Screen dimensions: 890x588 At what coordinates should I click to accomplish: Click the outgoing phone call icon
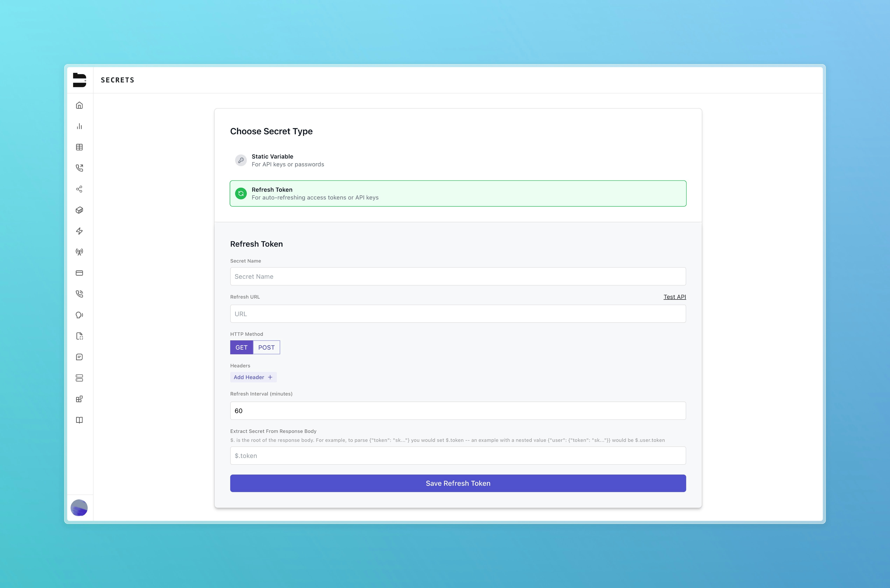pos(79,168)
